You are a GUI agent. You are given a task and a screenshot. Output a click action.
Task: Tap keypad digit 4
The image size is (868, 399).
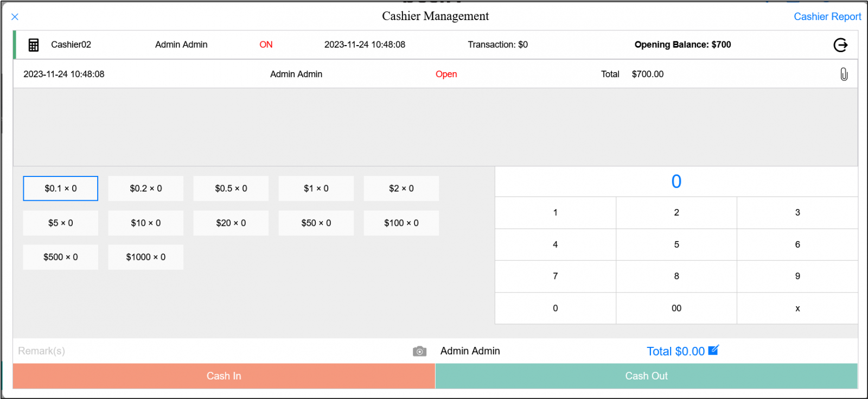(x=556, y=245)
